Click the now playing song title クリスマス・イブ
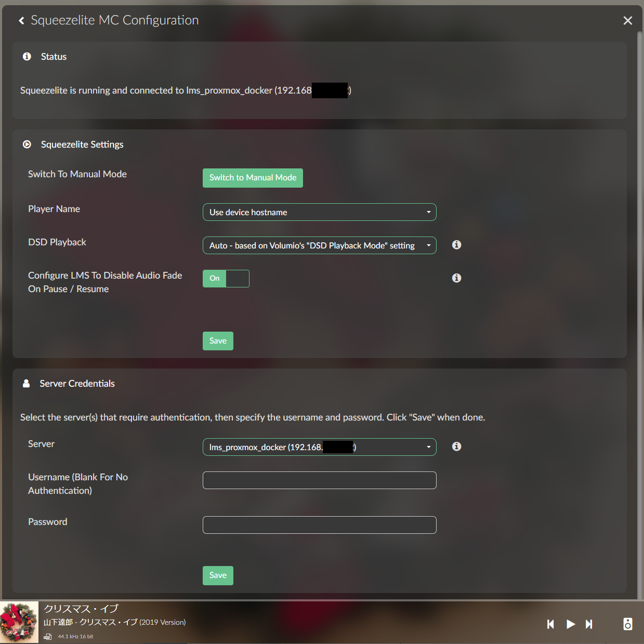Screen dimensions: 644x644 [x=81, y=609]
